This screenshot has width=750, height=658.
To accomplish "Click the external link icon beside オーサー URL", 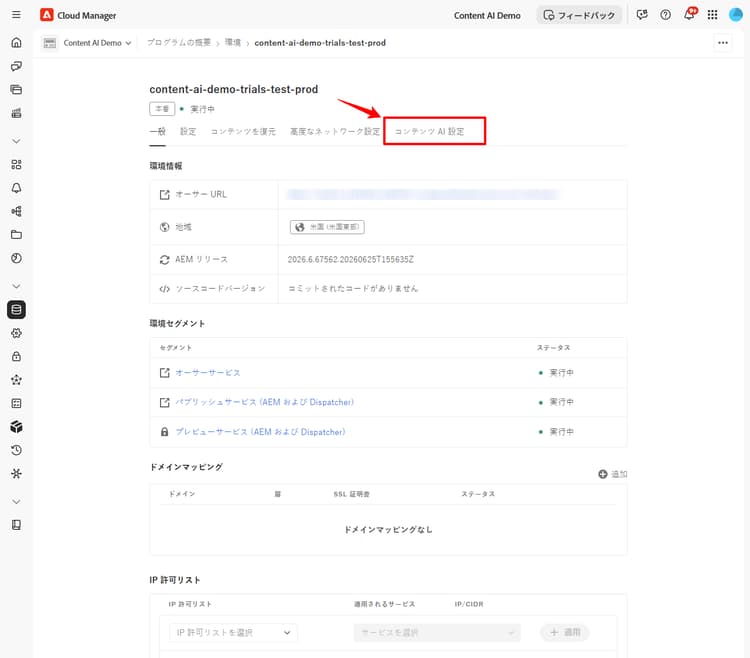I will [x=165, y=195].
